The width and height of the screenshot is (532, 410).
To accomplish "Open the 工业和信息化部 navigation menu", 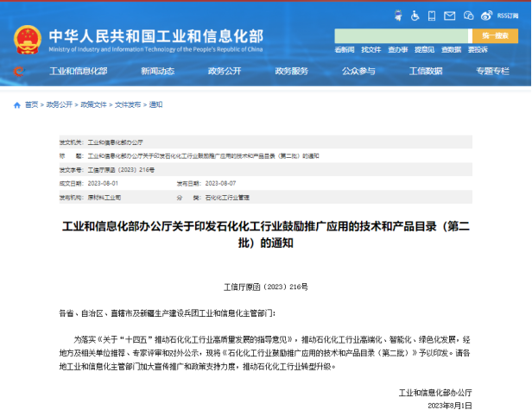I will (x=79, y=72).
